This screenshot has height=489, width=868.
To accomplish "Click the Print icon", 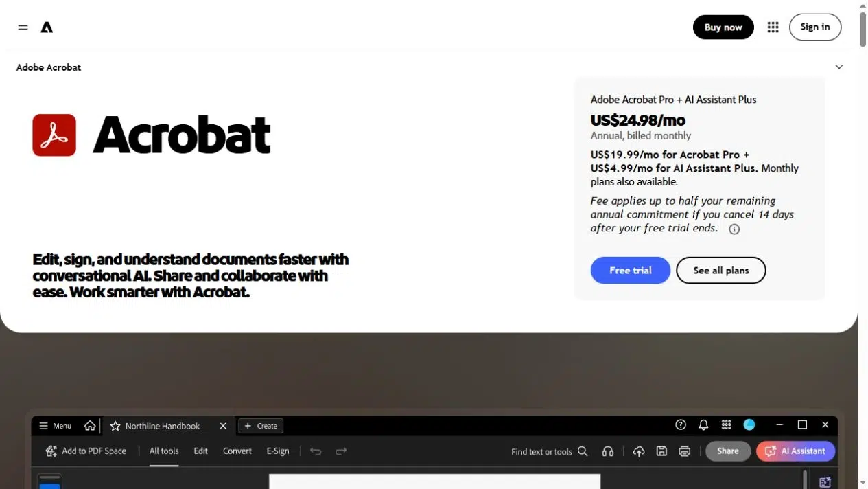I will [684, 451].
